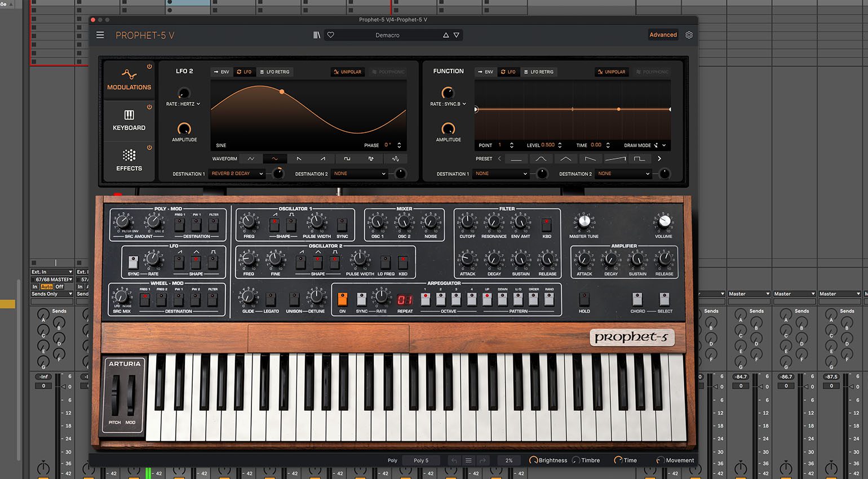This screenshot has width=868, height=479.
Task: Show next function presets with right arrow
Action: click(659, 159)
